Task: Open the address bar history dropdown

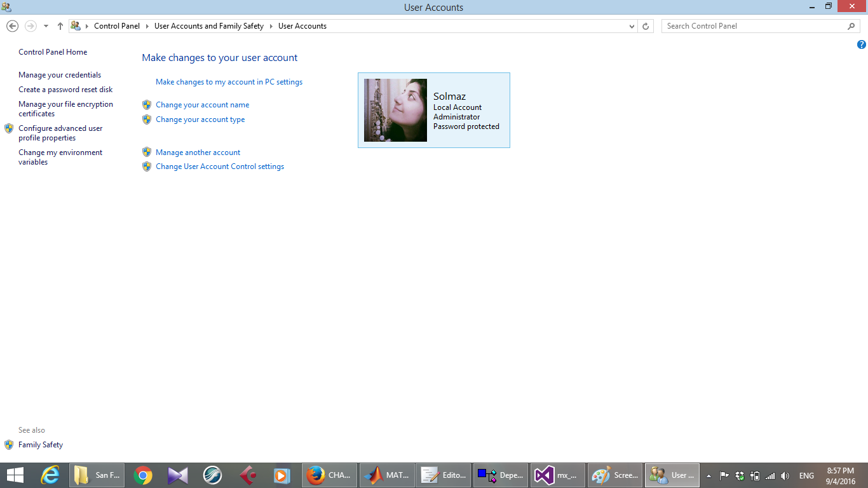Action: [x=632, y=26]
